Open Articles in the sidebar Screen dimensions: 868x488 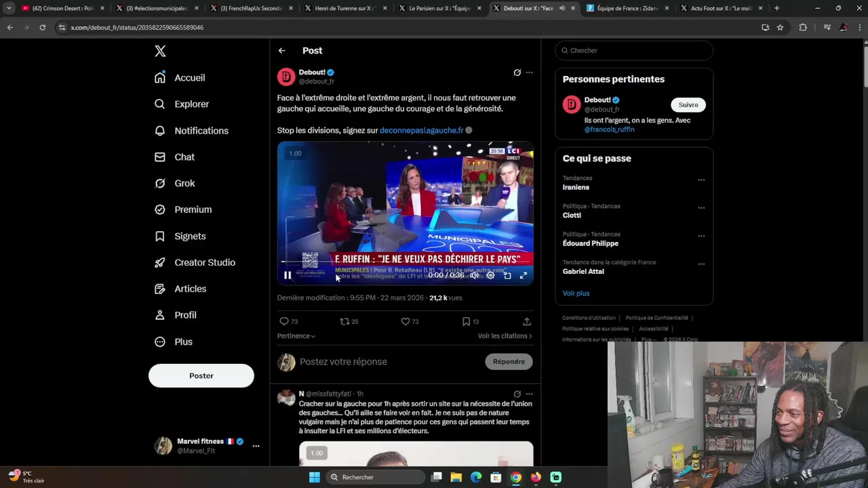point(180,289)
